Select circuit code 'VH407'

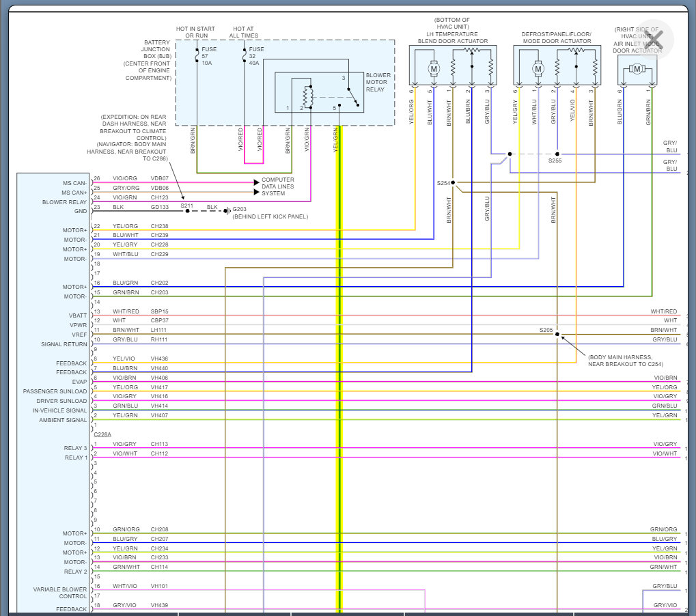tap(159, 415)
